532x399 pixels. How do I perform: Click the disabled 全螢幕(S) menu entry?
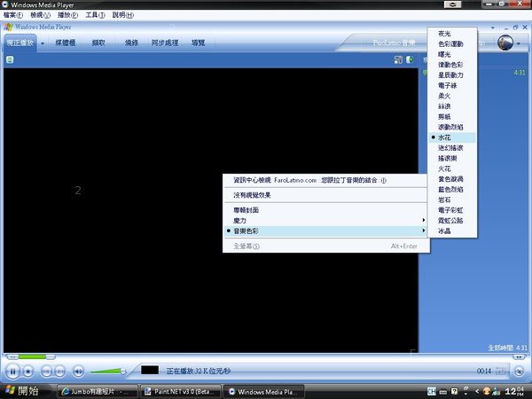(325, 246)
